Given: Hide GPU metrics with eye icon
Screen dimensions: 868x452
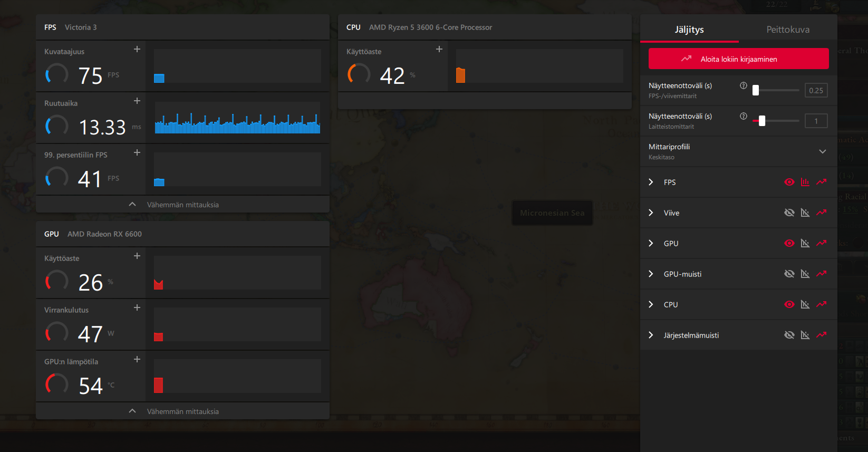Looking at the screenshot, I should [x=789, y=243].
